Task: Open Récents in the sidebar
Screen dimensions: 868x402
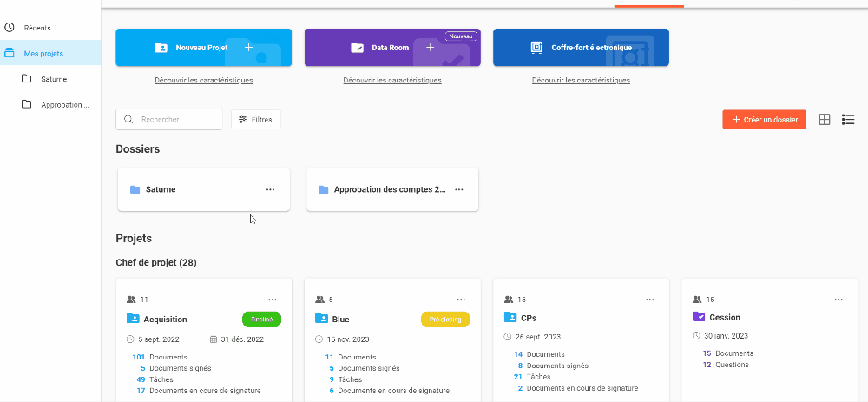Action: pyautogui.click(x=36, y=28)
